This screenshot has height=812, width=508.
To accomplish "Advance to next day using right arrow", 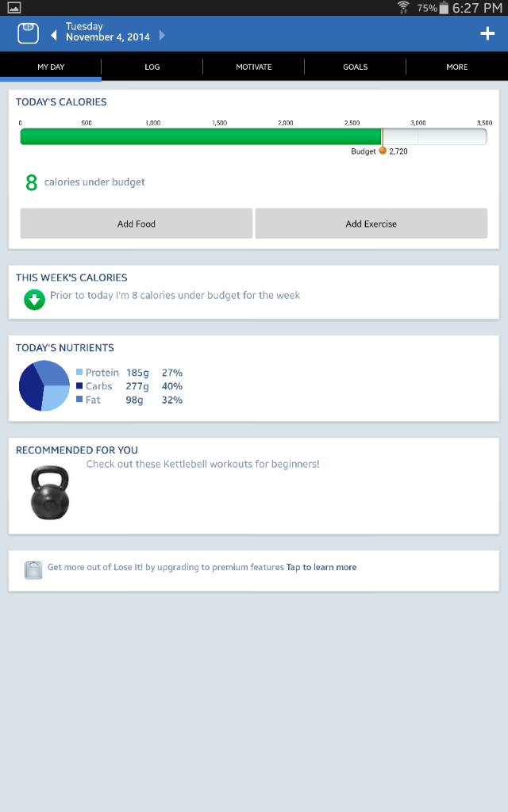I will [x=162, y=35].
